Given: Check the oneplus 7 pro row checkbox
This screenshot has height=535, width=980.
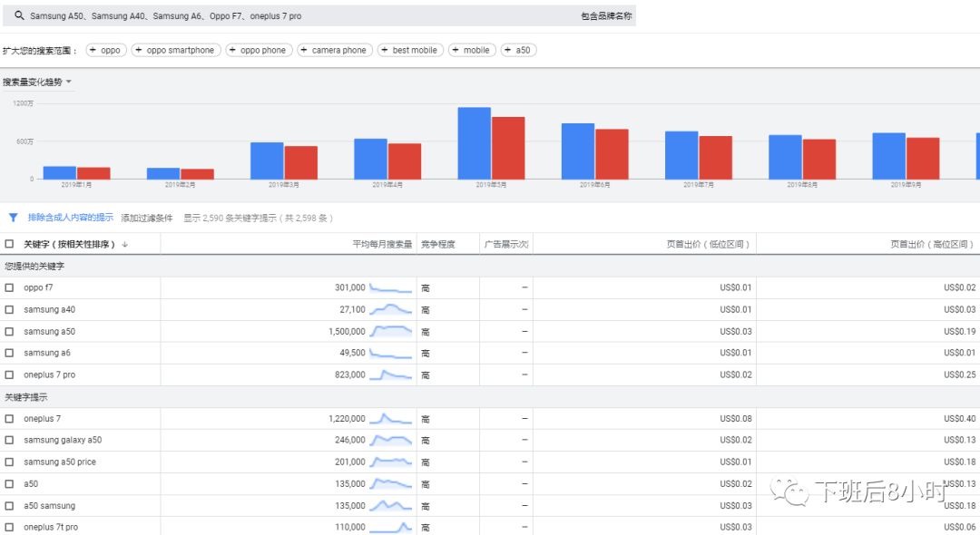Looking at the screenshot, I should pyautogui.click(x=9, y=374).
